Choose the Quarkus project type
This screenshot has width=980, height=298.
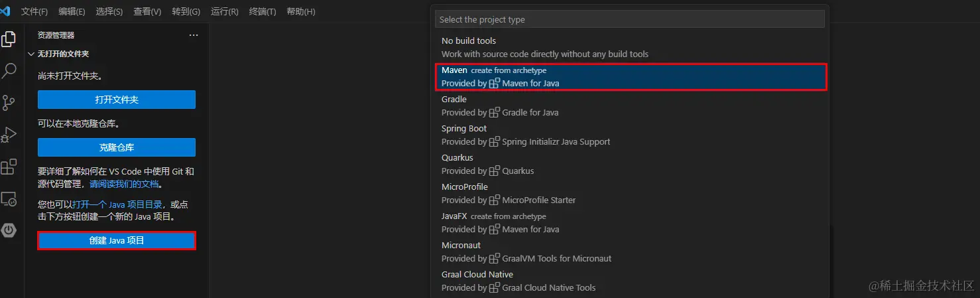point(630,164)
